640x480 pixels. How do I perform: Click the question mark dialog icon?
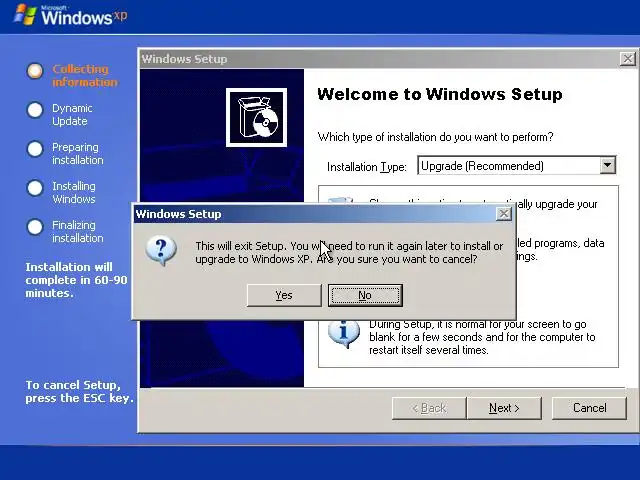click(161, 251)
